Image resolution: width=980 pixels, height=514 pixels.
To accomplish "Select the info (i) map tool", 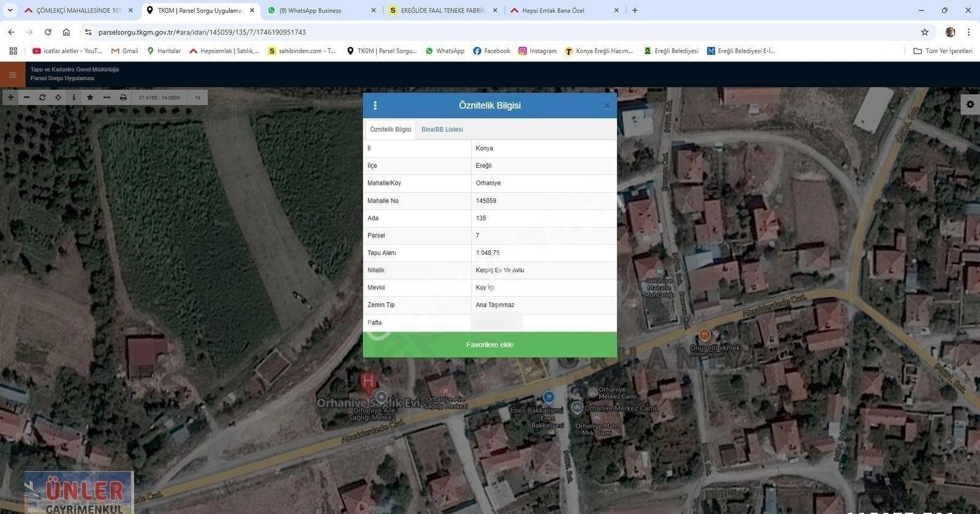I will [74, 97].
